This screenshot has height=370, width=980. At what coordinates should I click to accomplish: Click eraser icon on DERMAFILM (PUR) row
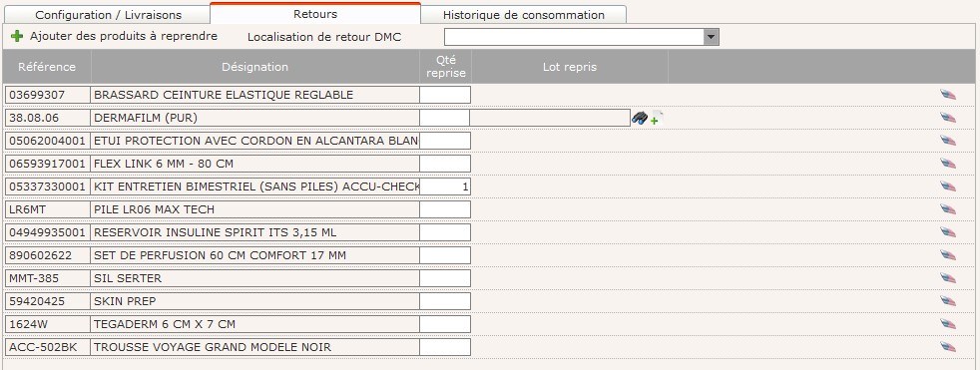(x=948, y=118)
